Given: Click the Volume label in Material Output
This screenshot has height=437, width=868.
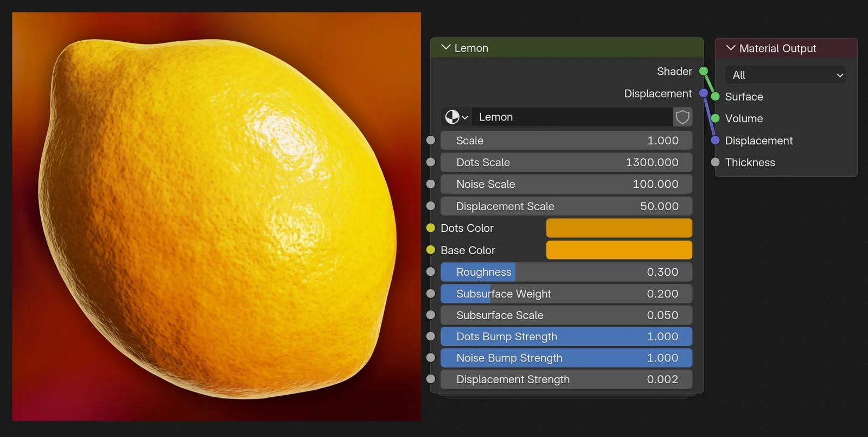Looking at the screenshot, I should tap(744, 118).
